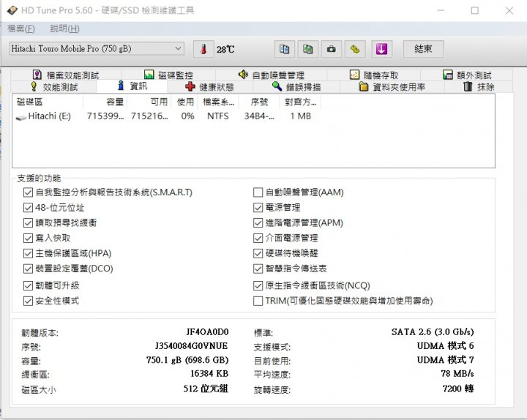Screen dimensions: 527x420
Task: Open the 磁碟監控 tab
Action: click(x=168, y=75)
